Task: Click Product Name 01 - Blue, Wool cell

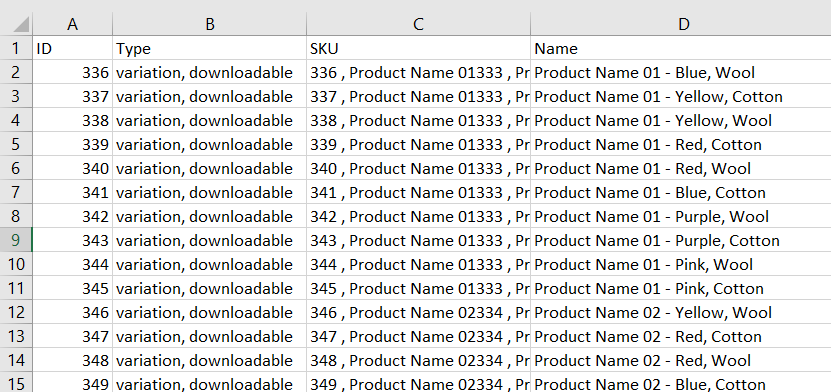Action: coord(681,72)
